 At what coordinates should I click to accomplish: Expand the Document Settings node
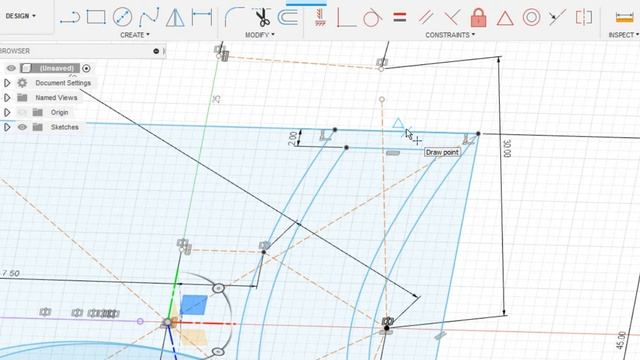[7, 83]
